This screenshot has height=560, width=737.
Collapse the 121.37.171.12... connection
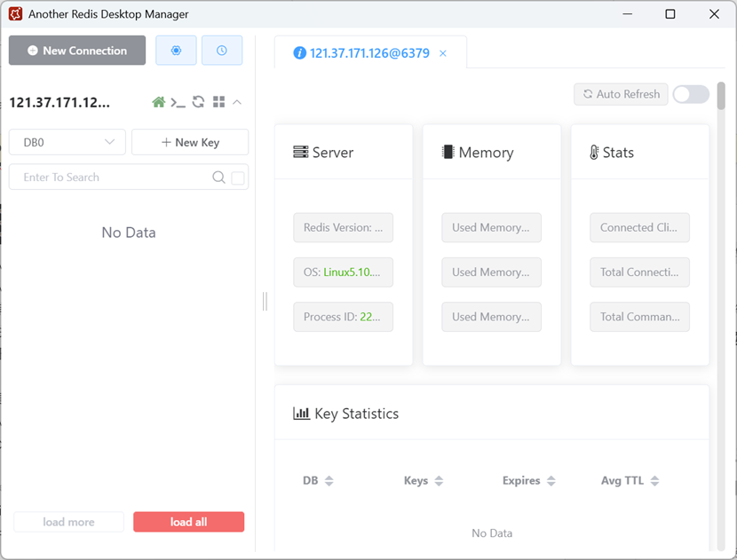tap(237, 102)
